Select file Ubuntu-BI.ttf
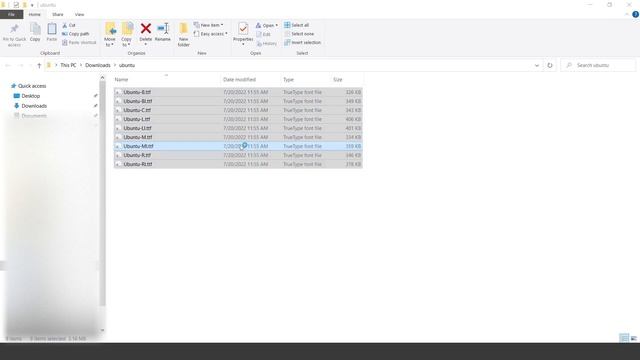The image size is (640, 360). coord(238,101)
